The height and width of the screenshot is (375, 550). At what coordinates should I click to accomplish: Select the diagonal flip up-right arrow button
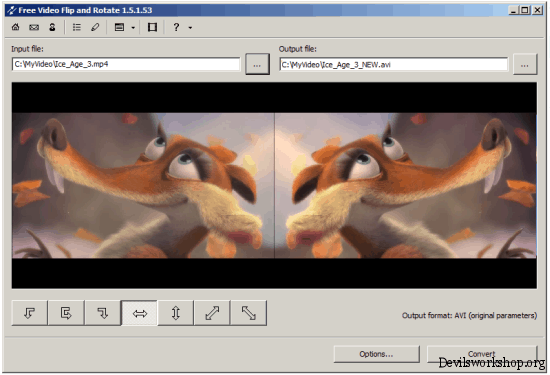coord(212,313)
